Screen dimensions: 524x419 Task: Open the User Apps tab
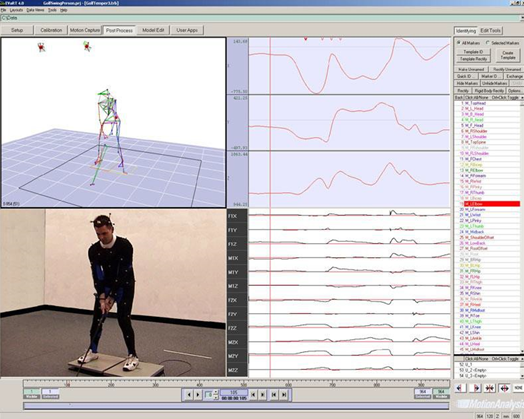187,30
